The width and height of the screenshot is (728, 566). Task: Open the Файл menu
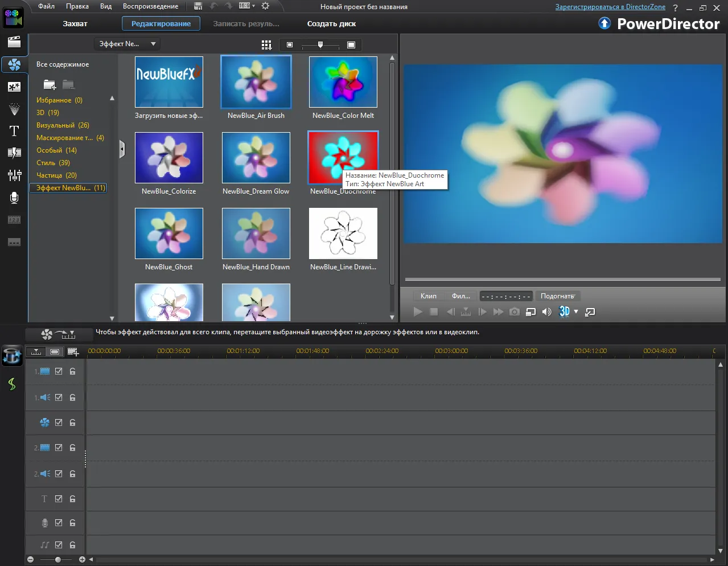click(47, 6)
